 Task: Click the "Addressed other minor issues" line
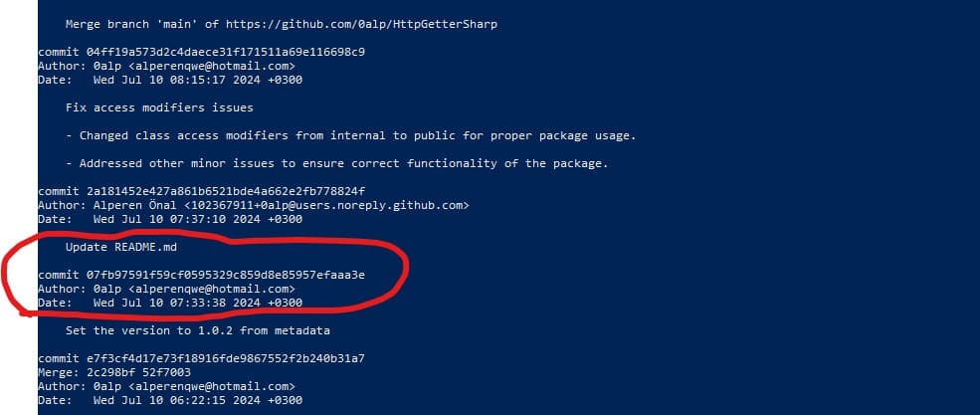coord(337,164)
